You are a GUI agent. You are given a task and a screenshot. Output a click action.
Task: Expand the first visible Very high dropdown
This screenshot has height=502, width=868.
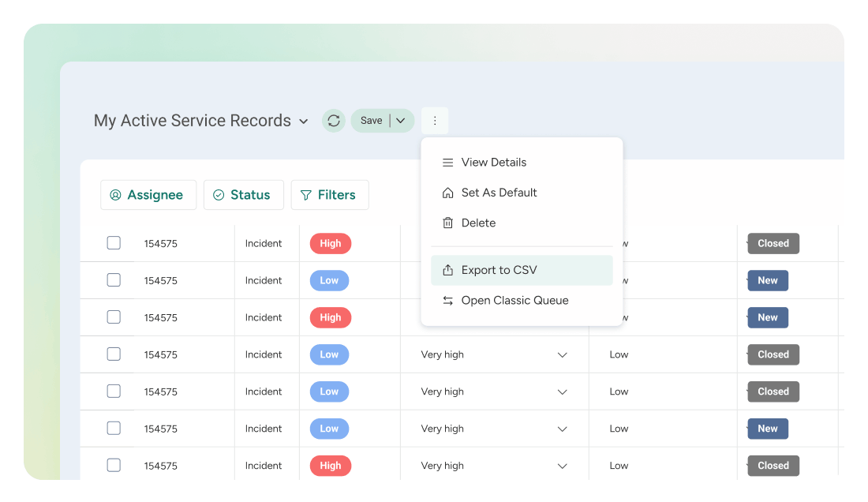tap(563, 355)
